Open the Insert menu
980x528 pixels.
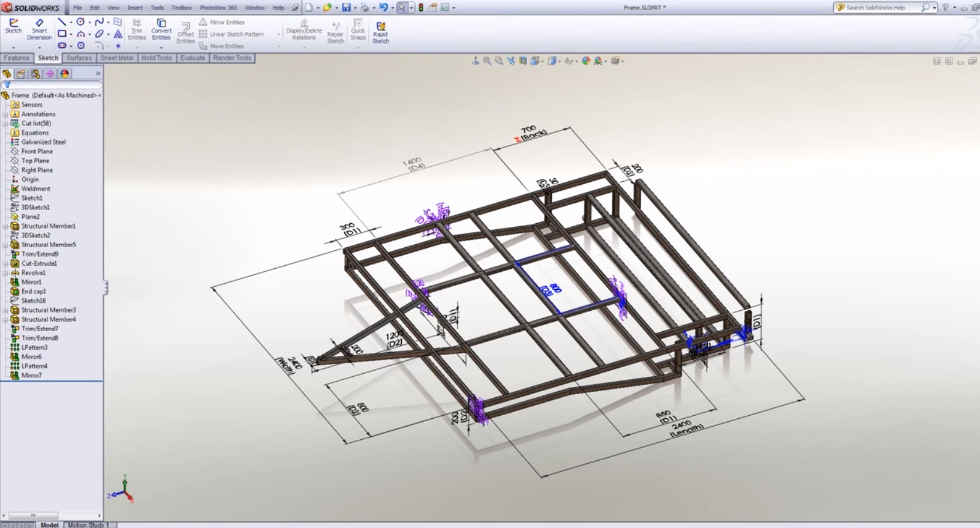click(x=134, y=8)
